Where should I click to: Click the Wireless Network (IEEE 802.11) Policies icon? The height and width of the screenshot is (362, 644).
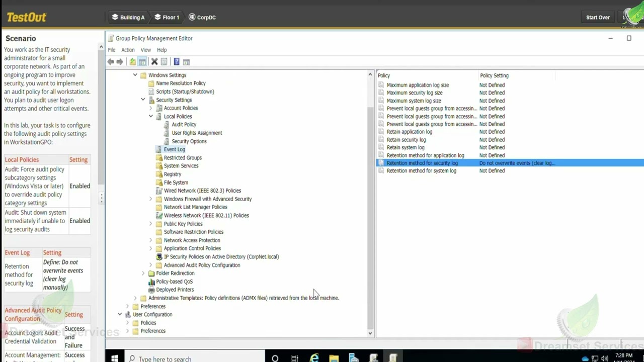coord(159,215)
